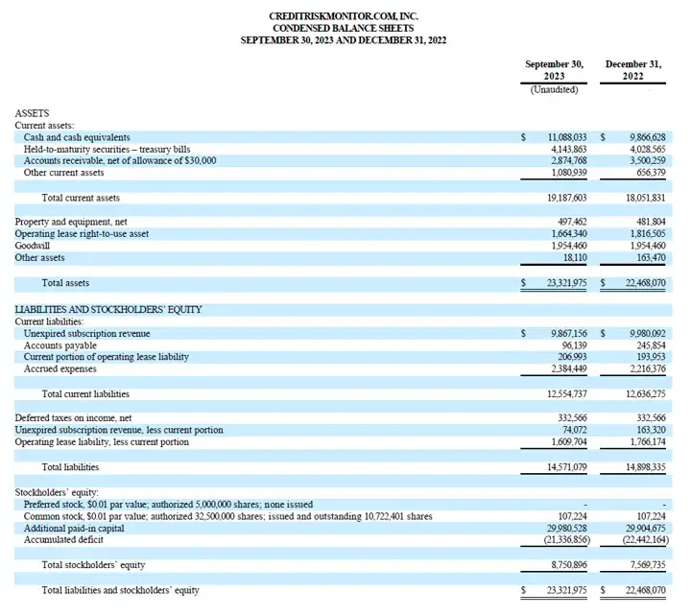Click the additional paid-in capital value 29,980,528
691x616 pixels.
(x=567, y=528)
